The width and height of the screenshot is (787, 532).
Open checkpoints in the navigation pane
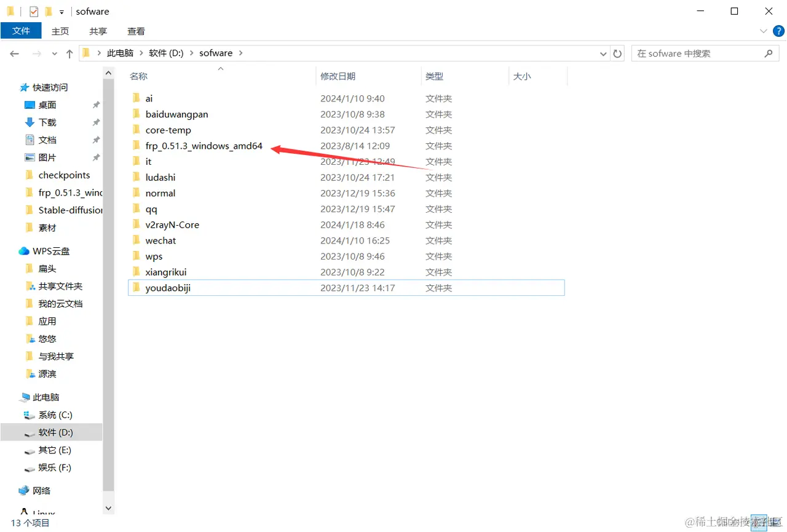(x=64, y=175)
